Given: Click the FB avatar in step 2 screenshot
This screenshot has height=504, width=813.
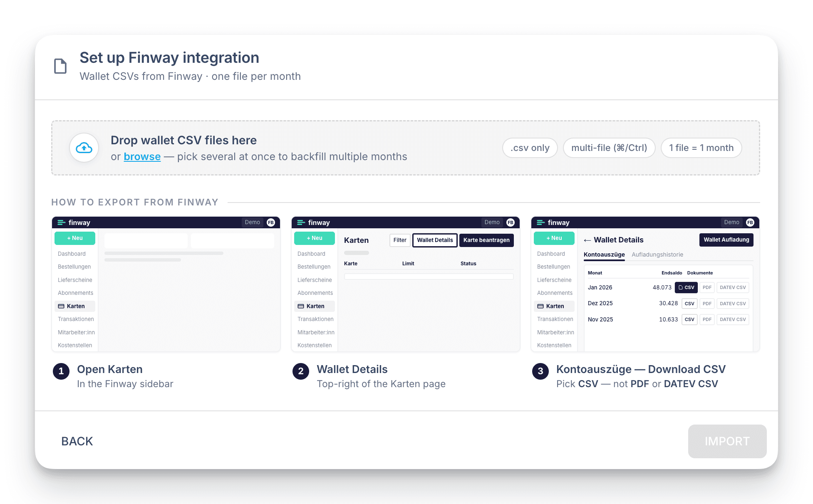Looking at the screenshot, I should pyautogui.click(x=511, y=222).
